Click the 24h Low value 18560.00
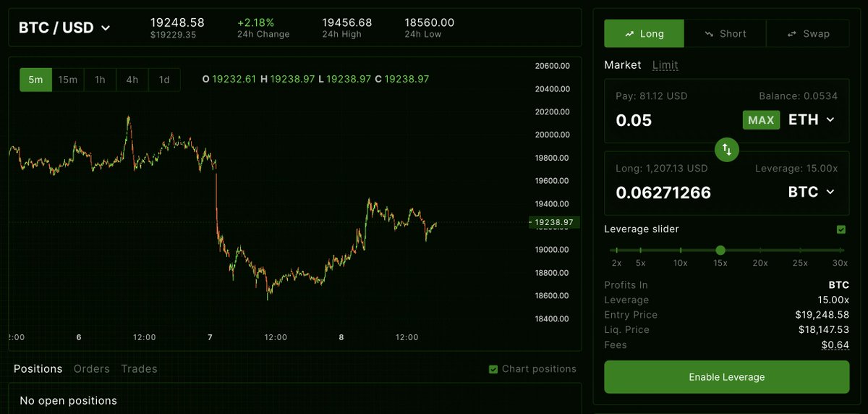Image resolution: width=868 pixels, height=414 pixels. pyautogui.click(x=430, y=23)
